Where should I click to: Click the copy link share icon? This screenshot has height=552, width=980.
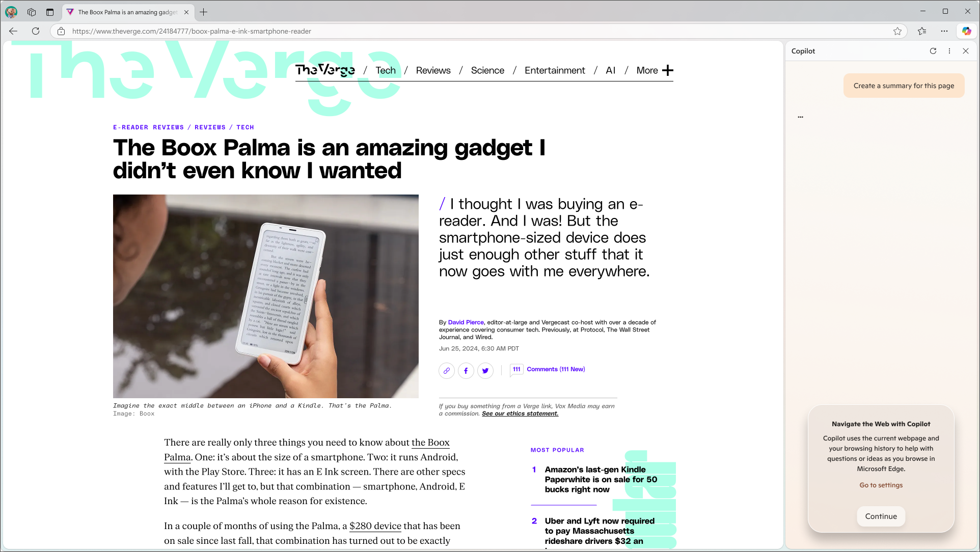[446, 370]
